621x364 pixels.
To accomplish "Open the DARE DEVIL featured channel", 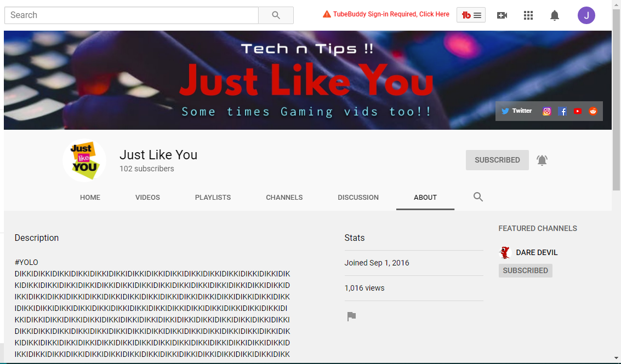I will pos(536,252).
